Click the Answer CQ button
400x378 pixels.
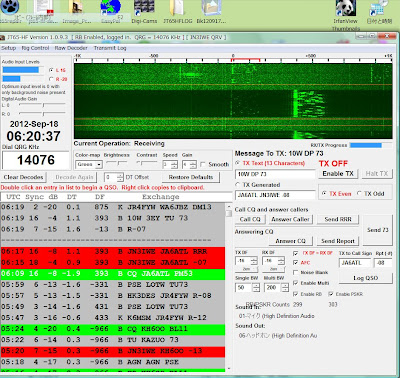click(x=290, y=241)
